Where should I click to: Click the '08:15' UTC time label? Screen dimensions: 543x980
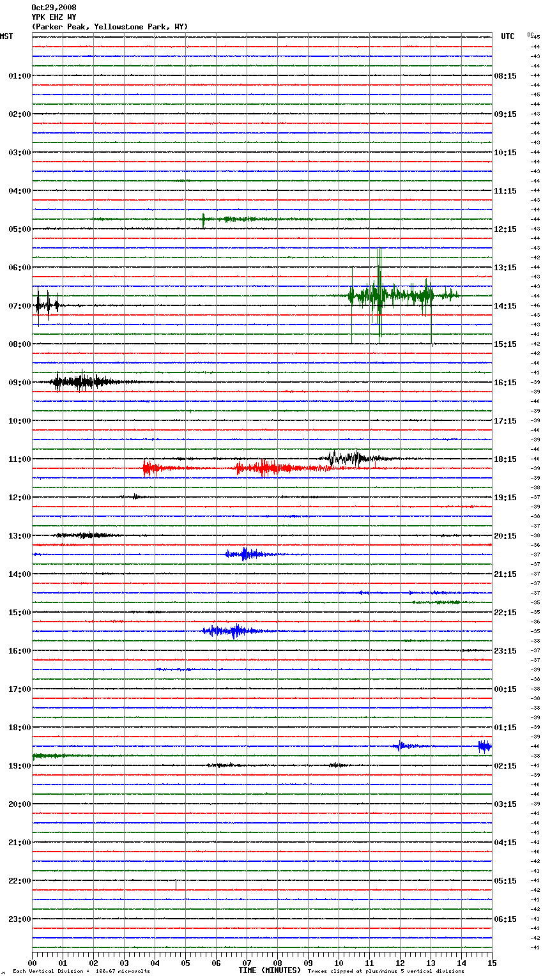pos(505,76)
